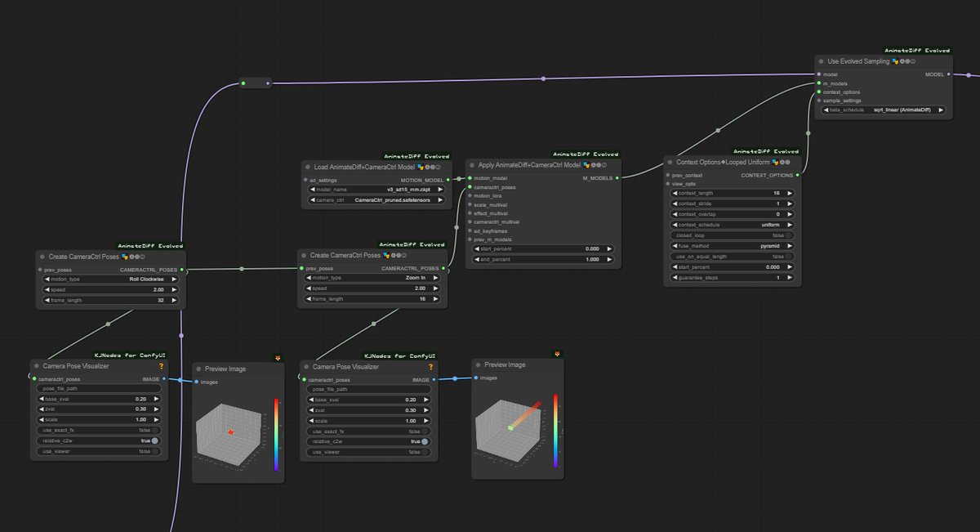Click the speed value in Roll Clockwise poses node

(x=158, y=289)
